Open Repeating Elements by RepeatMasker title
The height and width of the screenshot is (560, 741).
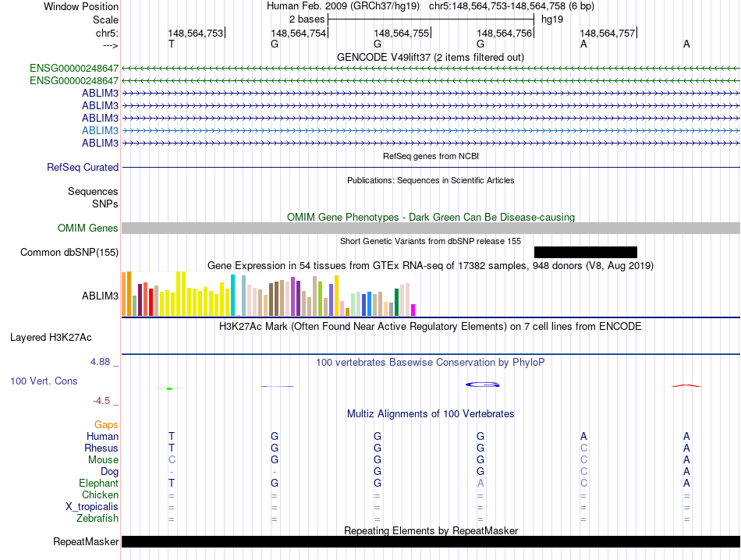click(x=431, y=530)
